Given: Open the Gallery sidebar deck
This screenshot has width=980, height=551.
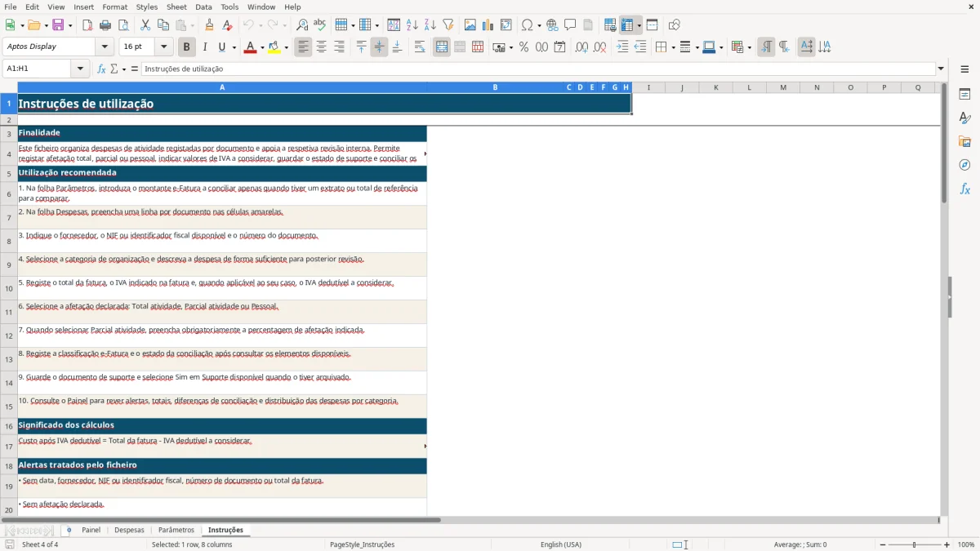Looking at the screenshot, I should pyautogui.click(x=964, y=142).
